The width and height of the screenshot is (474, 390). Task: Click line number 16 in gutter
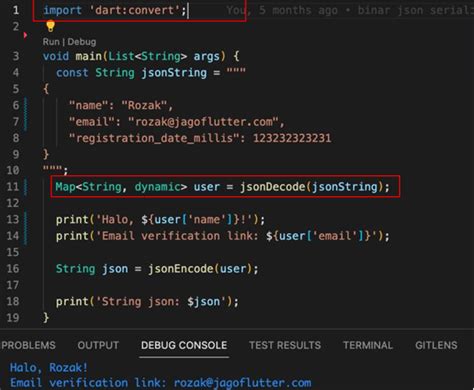(13, 269)
